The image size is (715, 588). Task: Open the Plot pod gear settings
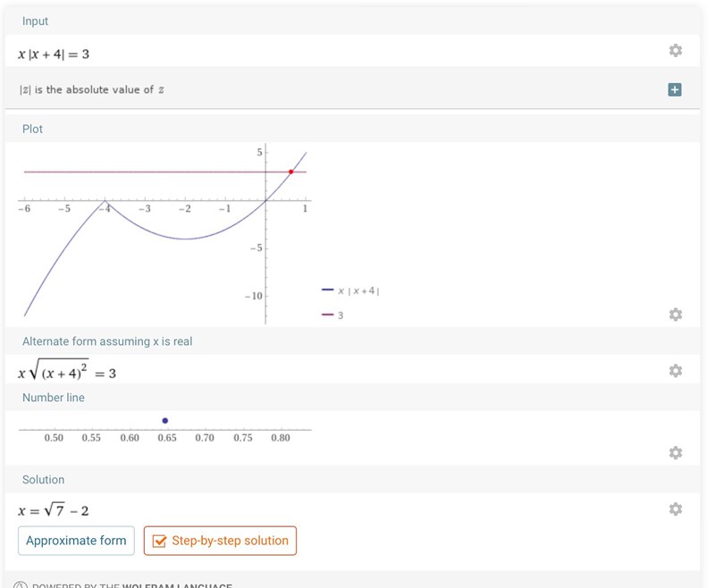676,315
